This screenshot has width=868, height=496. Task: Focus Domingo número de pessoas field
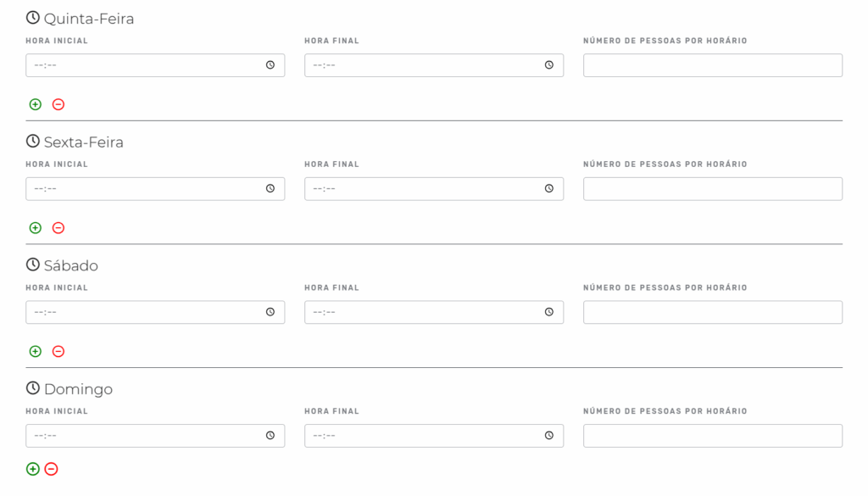pyautogui.click(x=712, y=436)
